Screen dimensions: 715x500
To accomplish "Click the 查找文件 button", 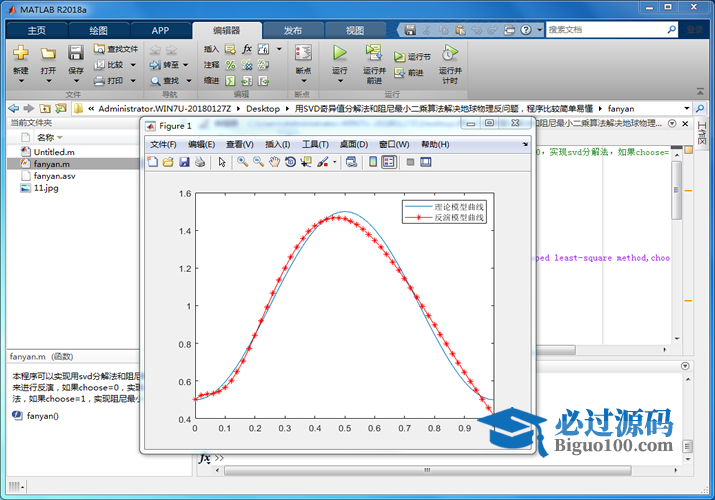I will point(116,48).
